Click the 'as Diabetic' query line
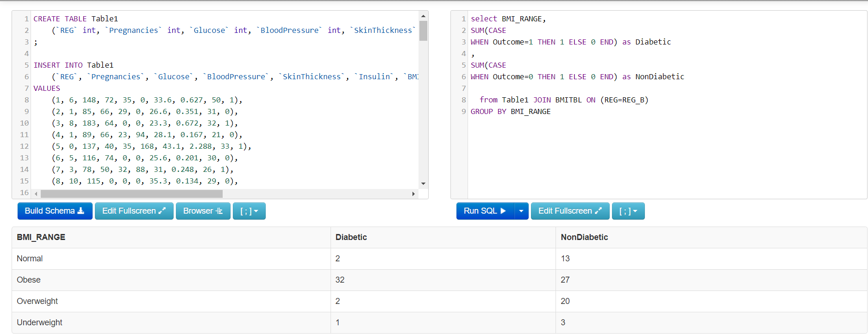 (x=571, y=42)
